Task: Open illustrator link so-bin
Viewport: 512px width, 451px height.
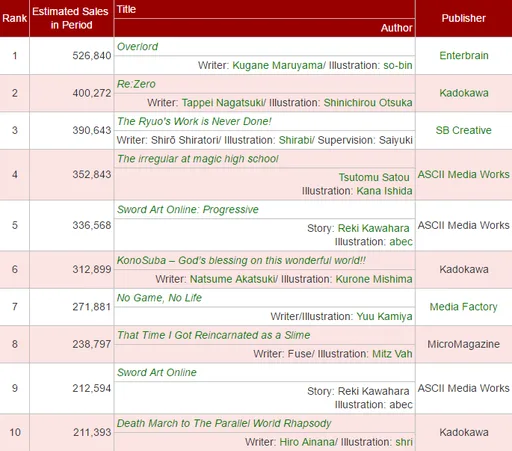Action: (398, 65)
